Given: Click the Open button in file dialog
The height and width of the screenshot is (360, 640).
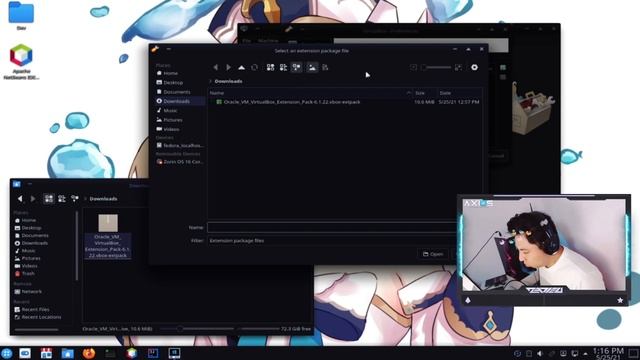Looking at the screenshot, I should click(433, 254).
